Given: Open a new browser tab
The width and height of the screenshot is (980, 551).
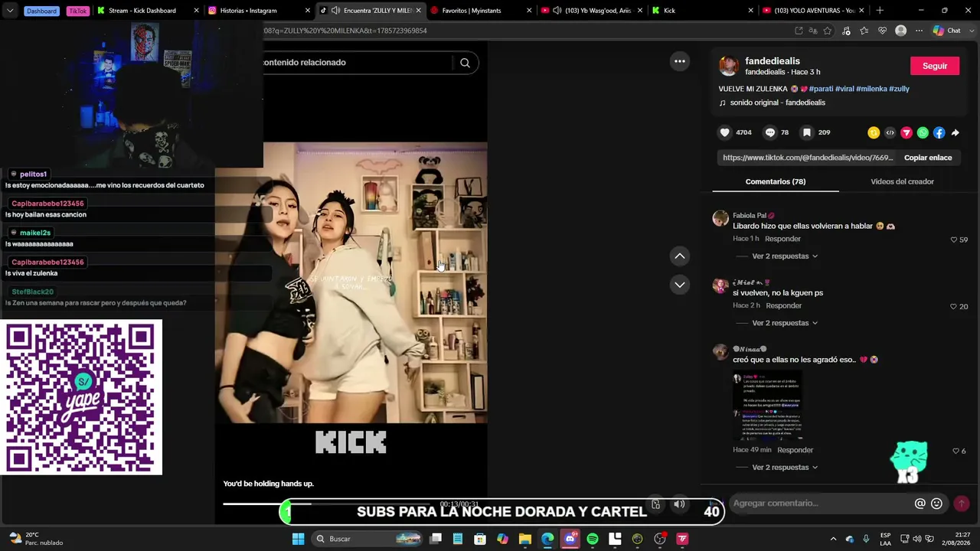Looking at the screenshot, I should [x=880, y=11].
